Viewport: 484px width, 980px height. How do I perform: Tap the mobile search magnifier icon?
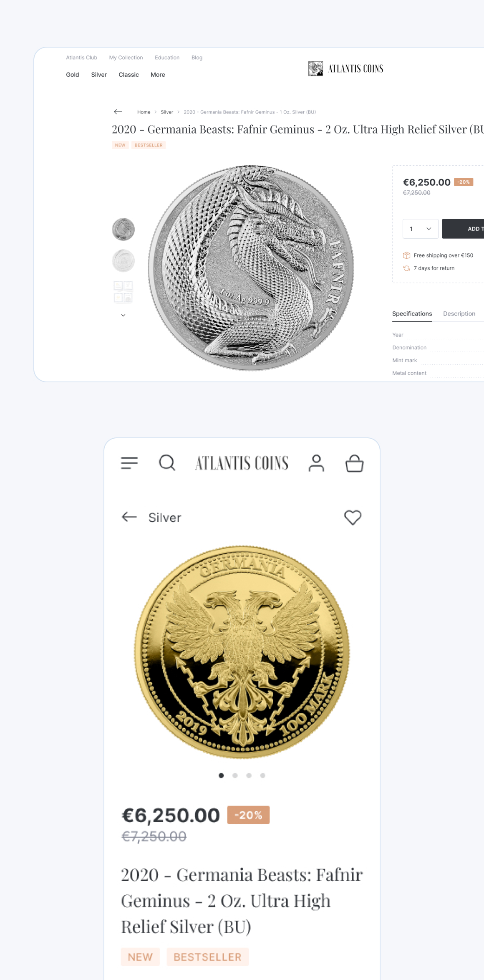167,463
